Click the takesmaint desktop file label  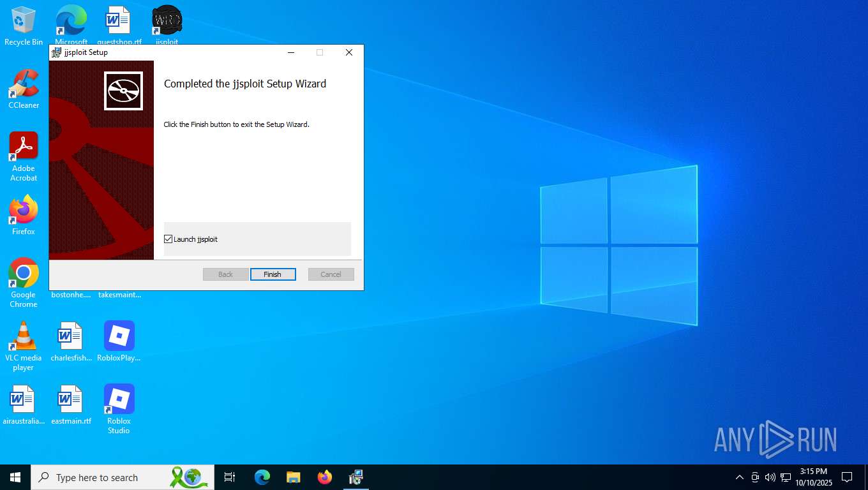click(119, 295)
